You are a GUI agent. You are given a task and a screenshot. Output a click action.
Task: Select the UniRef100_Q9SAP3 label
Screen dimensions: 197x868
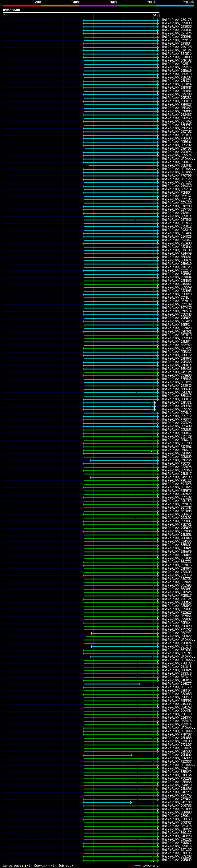(x=177, y=152)
